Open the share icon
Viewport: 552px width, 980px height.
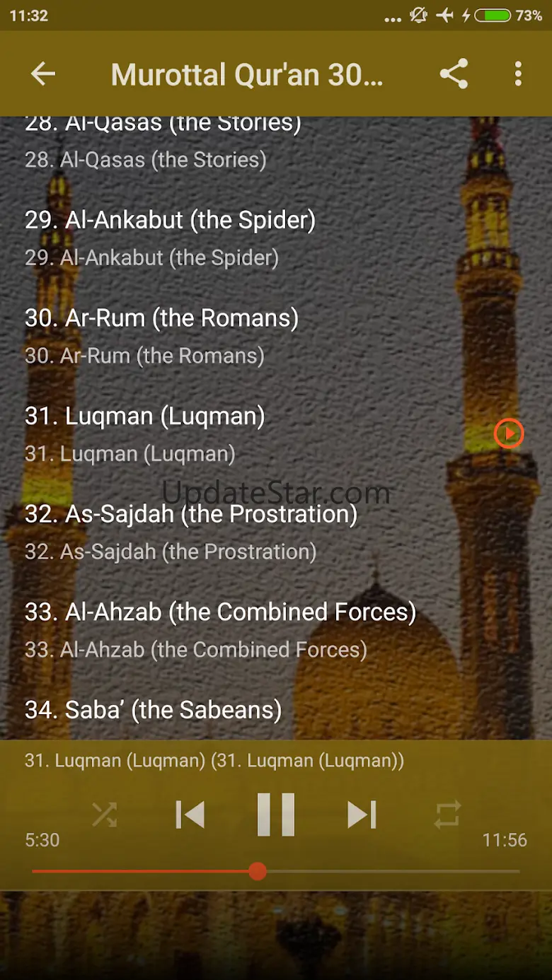[454, 74]
